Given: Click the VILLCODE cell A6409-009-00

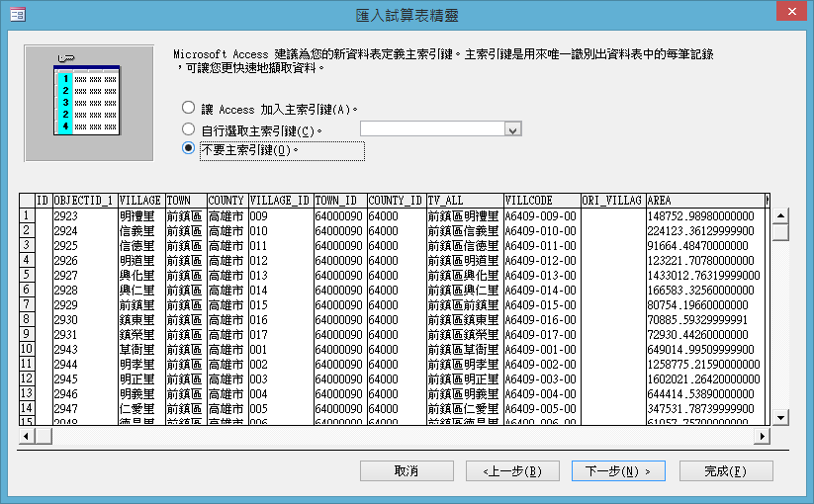Looking at the screenshot, I should [x=540, y=214].
